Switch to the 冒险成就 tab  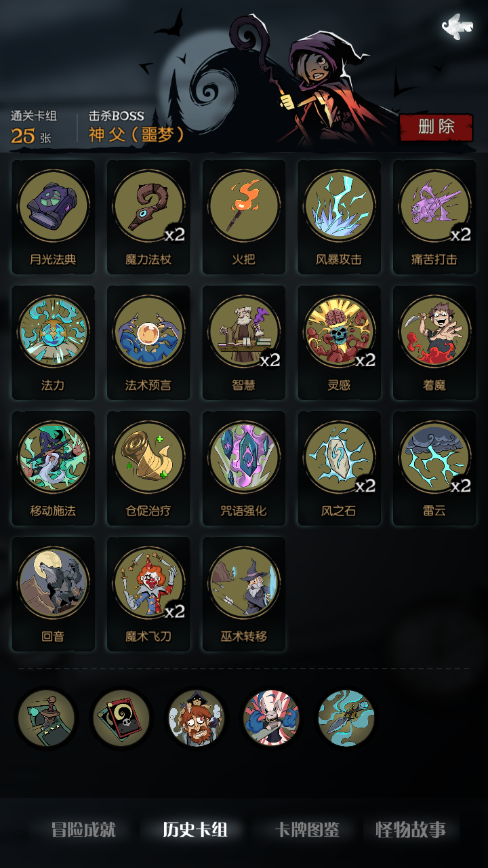pyautogui.click(x=84, y=829)
